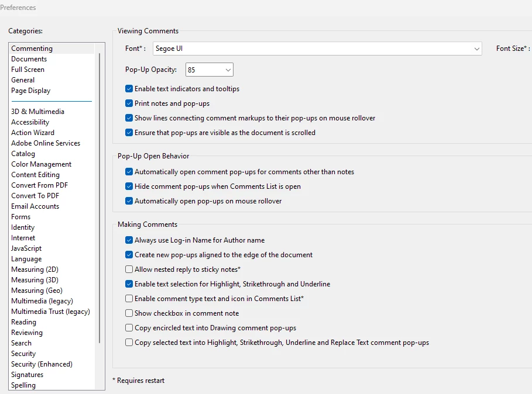Select Adobe Online Services category
532x394 pixels.
(x=52, y=143)
